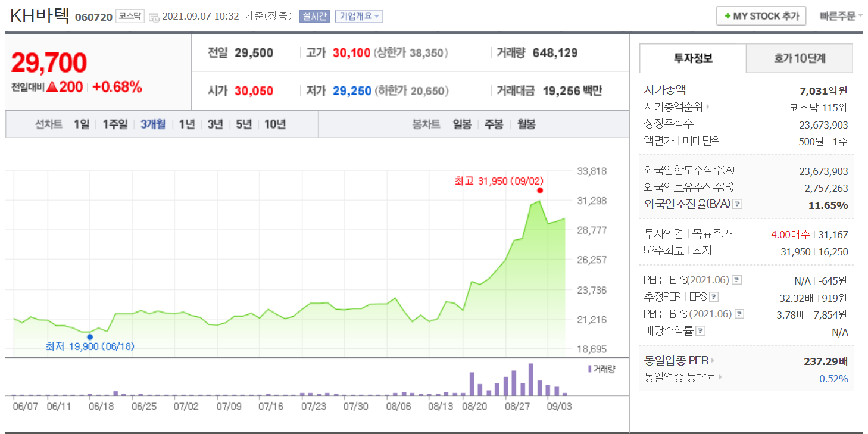Click the 동일업종 PER value 237.29배
The width and height of the screenshot is (868, 434).
tap(826, 361)
